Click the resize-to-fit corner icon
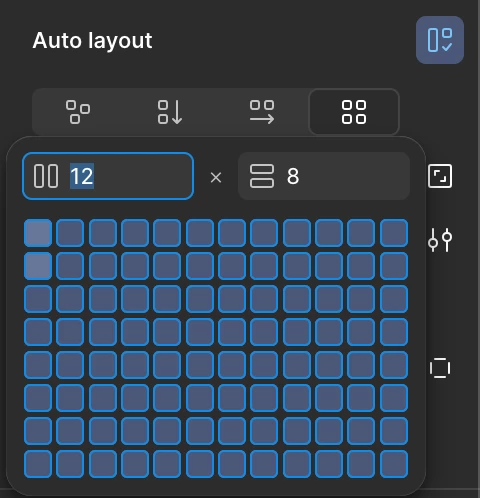Viewport: 480px width, 498px height. coord(440,176)
